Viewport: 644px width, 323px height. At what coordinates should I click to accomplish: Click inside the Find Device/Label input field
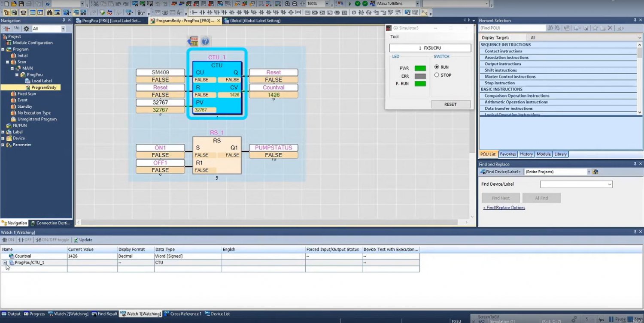tap(575, 184)
